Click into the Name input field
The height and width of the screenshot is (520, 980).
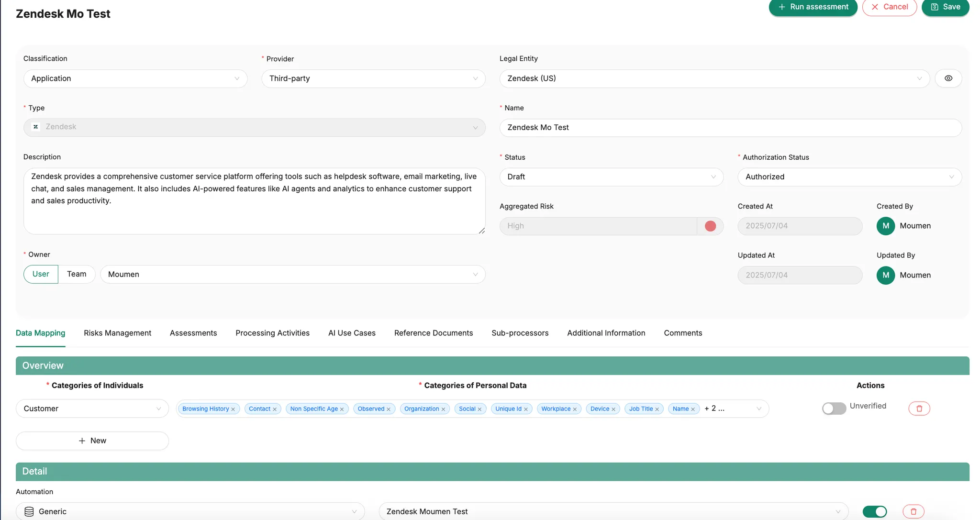(x=730, y=128)
